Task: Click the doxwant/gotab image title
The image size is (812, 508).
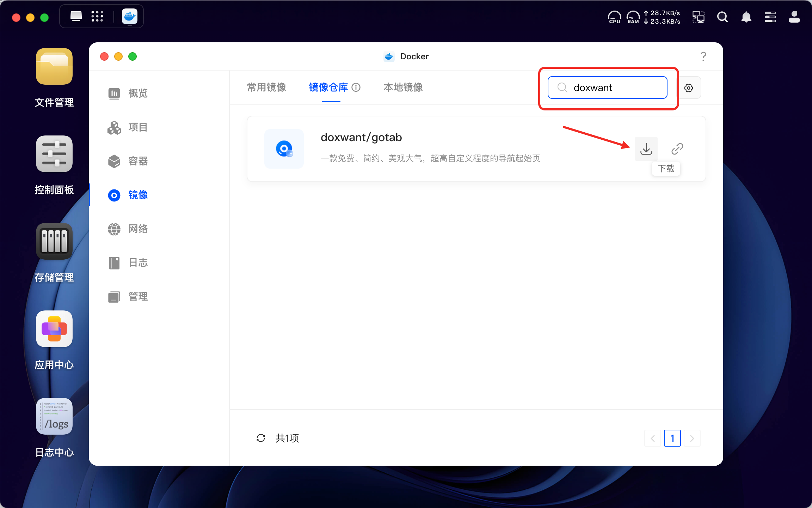Action: (x=361, y=137)
